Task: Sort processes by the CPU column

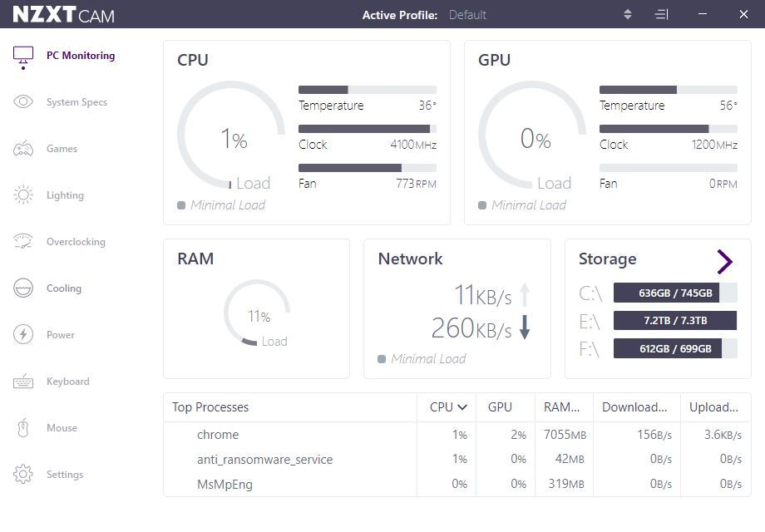Action: click(x=447, y=407)
